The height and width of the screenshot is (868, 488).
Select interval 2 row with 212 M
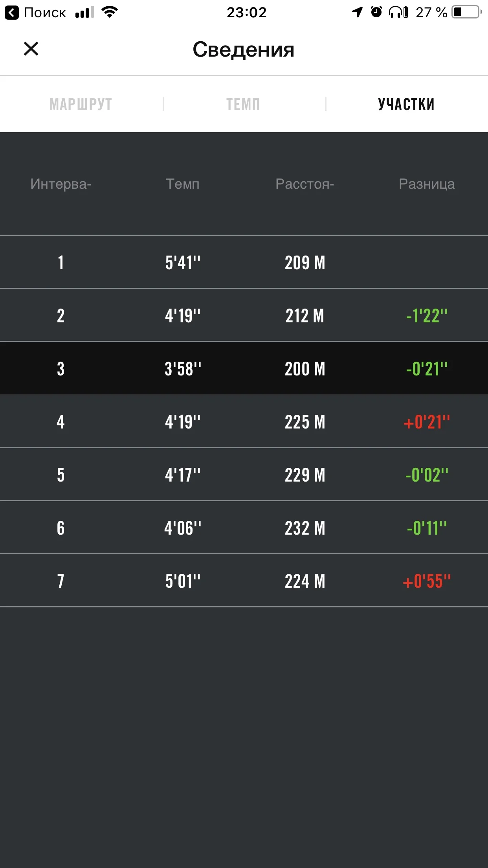244,316
